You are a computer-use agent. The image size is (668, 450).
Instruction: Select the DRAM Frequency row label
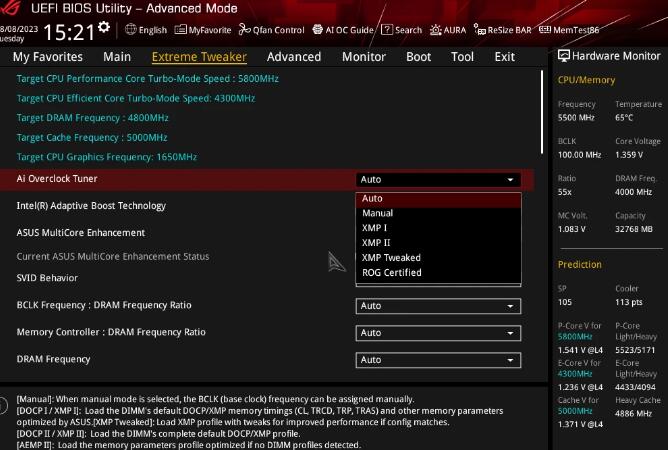[x=53, y=359]
